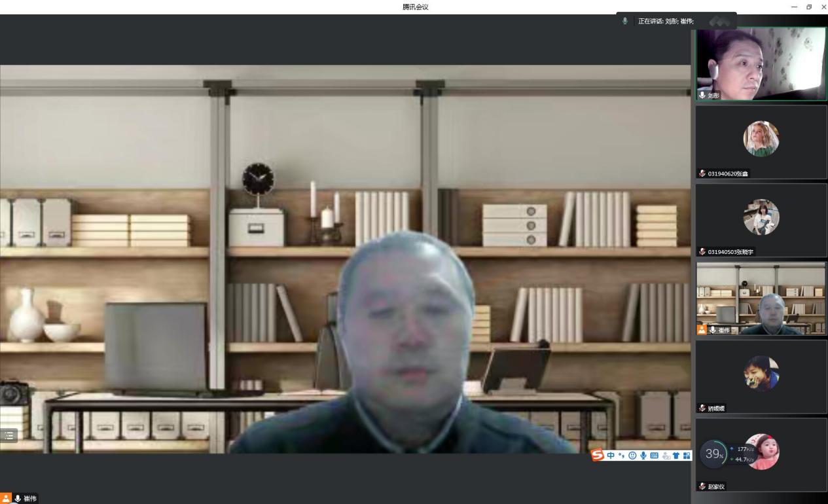
Task: Open the Sogou soft keyboard icon
Action: 655,455
